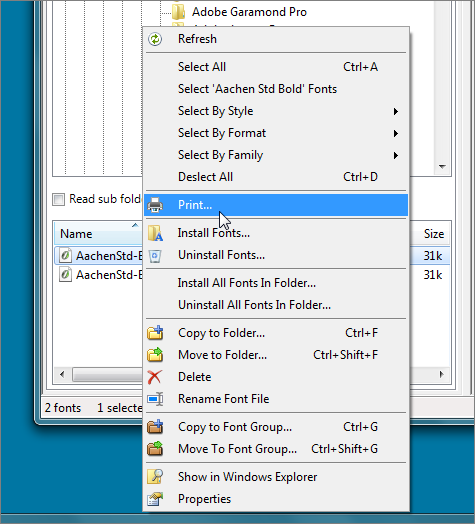
Task: Sort the font list by Name column
Action: (x=98, y=234)
